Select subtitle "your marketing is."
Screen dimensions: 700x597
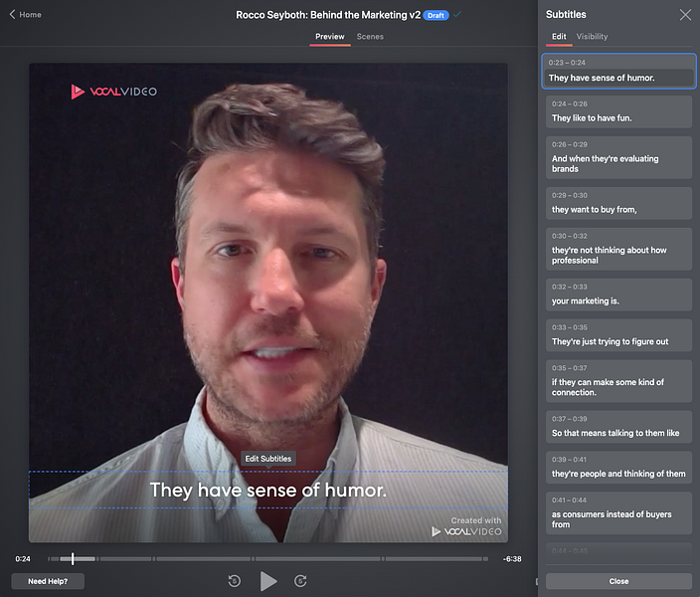(618, 295)
